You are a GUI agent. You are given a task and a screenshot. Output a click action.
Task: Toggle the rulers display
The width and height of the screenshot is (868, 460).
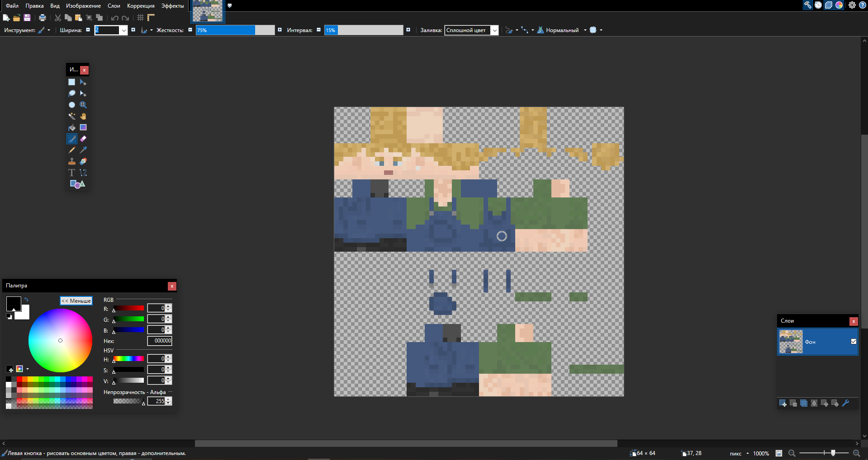coord(151,18)
